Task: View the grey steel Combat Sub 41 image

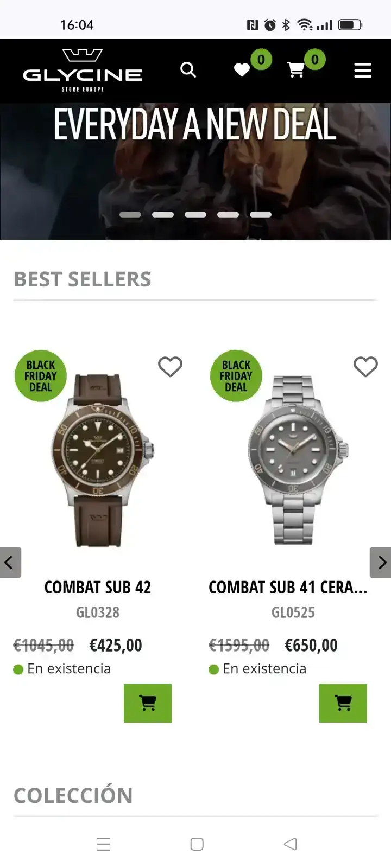Action: 298,460
